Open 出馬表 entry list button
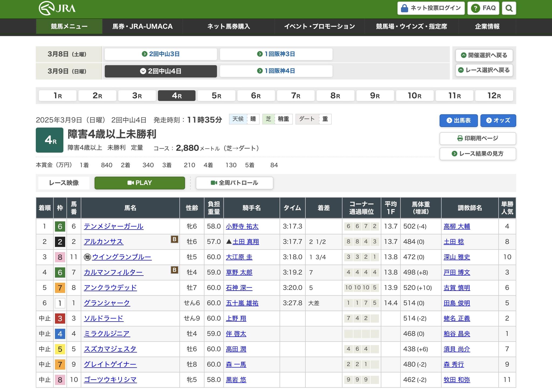 coord(458,121)
